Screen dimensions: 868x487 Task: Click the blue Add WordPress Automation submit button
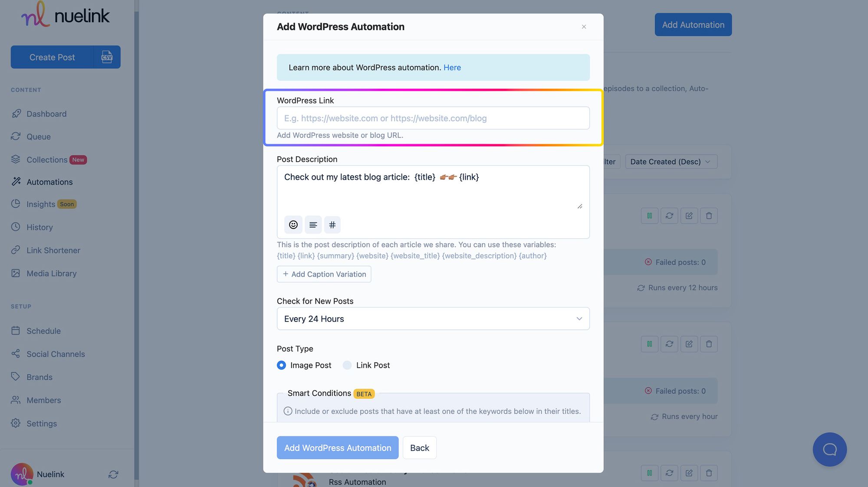[x=338, y=447]
